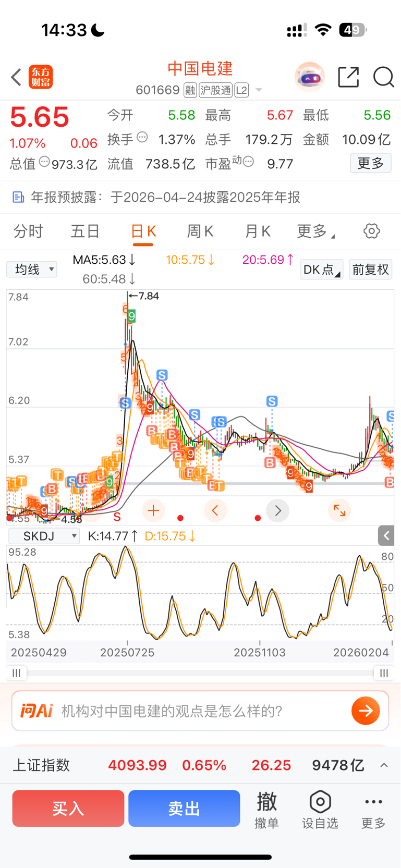Zoom in chart with plus button

(153, 510)
